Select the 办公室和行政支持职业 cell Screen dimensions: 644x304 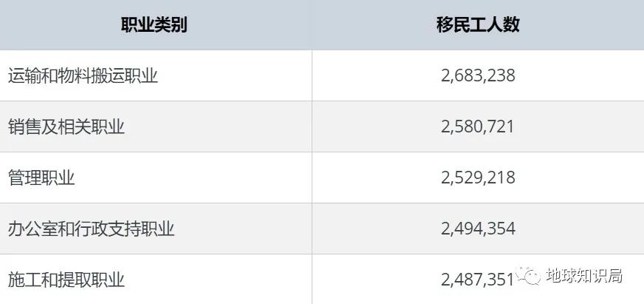point(91,229)
